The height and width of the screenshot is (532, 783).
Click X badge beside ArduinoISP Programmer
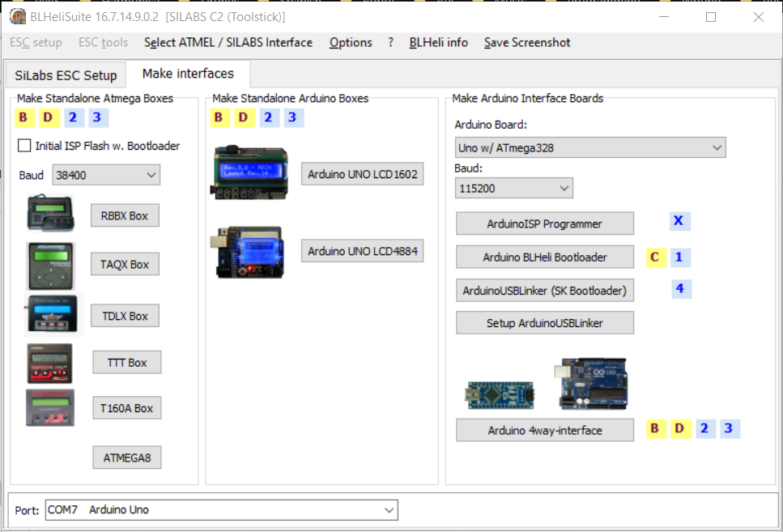pos(679,221)
